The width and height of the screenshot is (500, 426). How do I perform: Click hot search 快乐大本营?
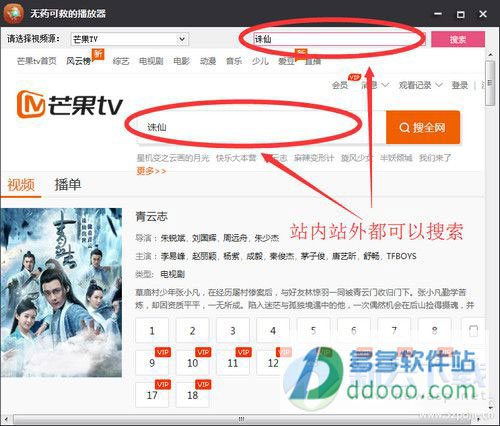tap(236, 158)
